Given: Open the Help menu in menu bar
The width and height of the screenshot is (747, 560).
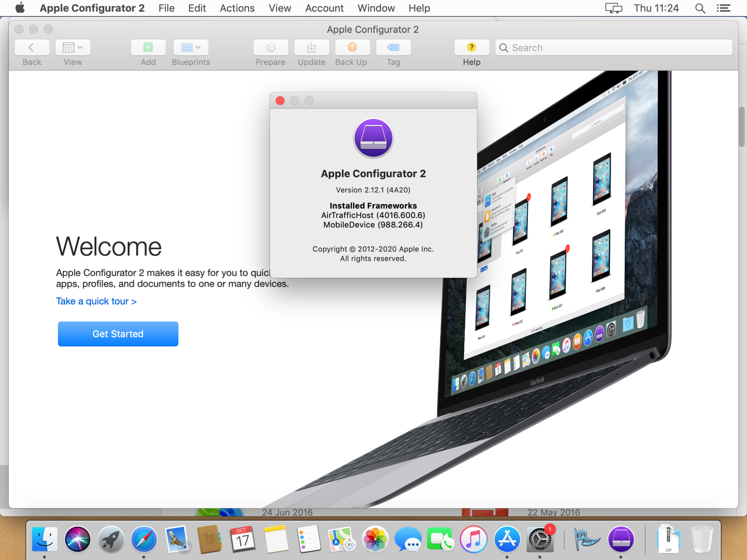Looking at the screenshot, I should [419, 8].
